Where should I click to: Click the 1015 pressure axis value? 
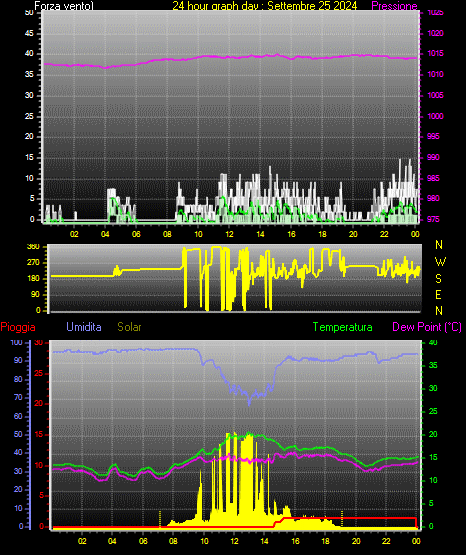click(x=435, y=53)
